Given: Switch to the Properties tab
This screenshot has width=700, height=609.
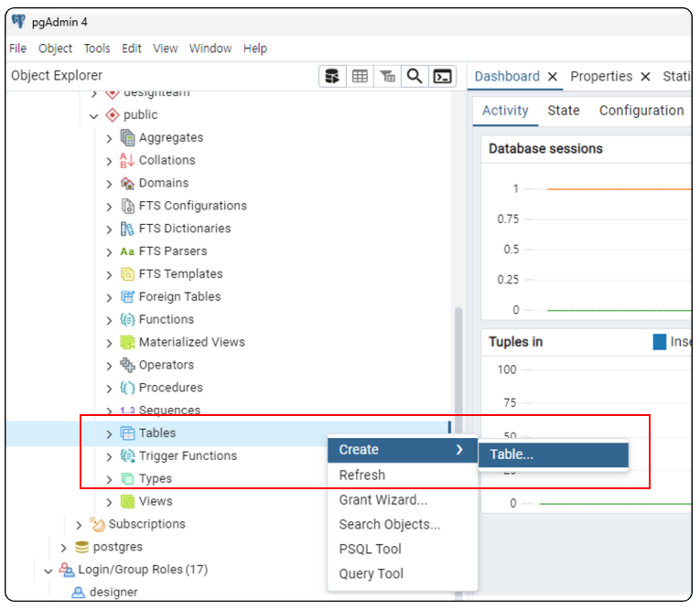Looking at the screenshot, I should [x=601, y=76].
